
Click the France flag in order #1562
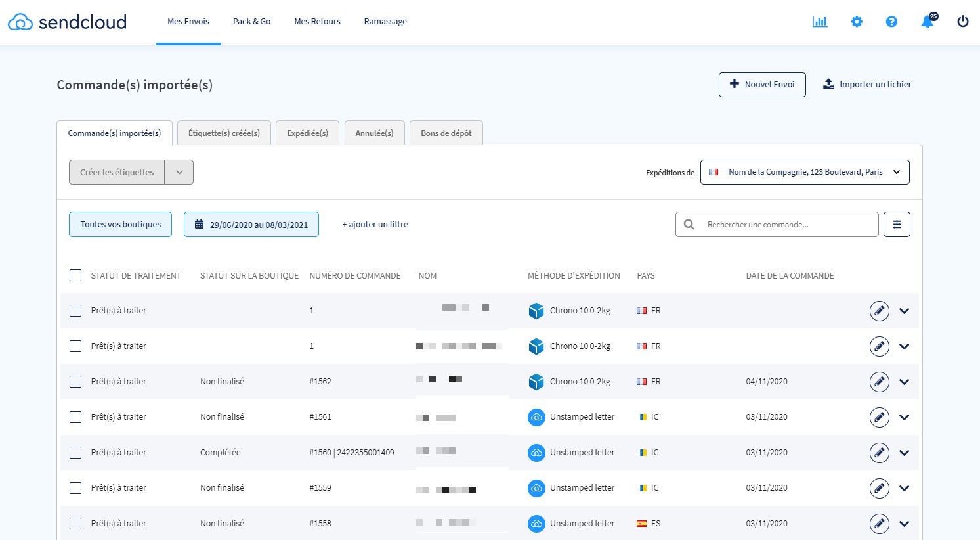[x=642, y=382]
